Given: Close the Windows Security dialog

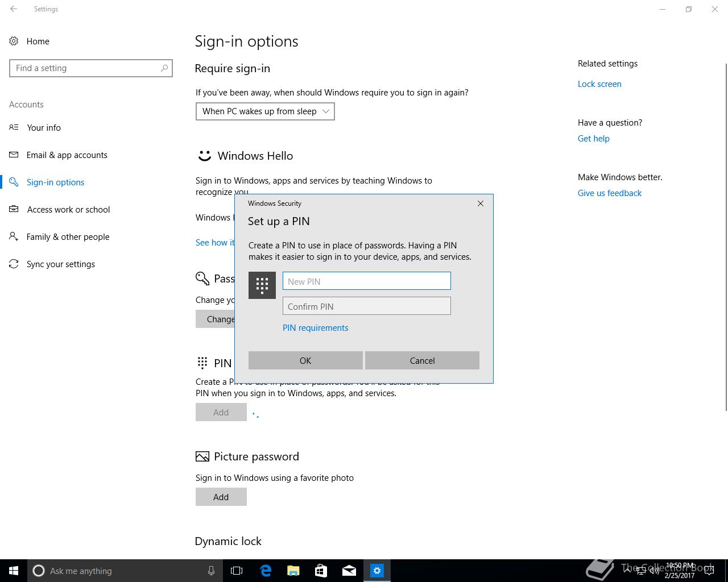Looking at the screenshot, I should click(481, 203).
